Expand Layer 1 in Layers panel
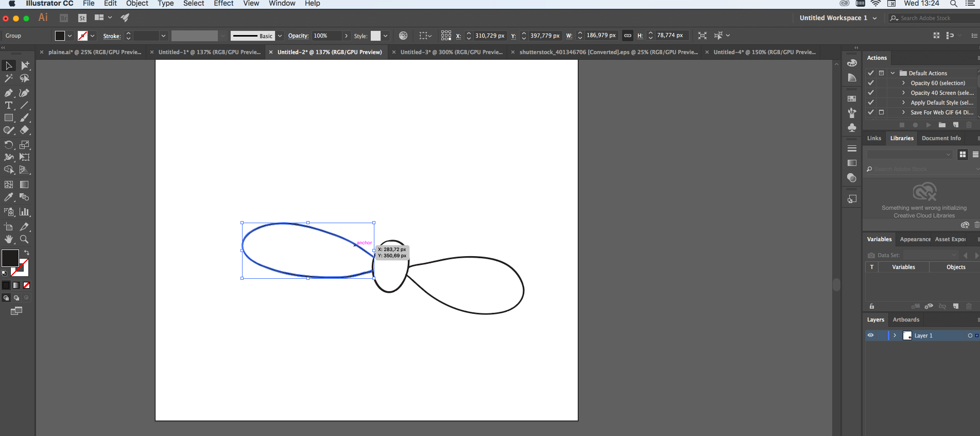Image resolution: width=980 pixels, height=436 pixels. click(895, 336)
